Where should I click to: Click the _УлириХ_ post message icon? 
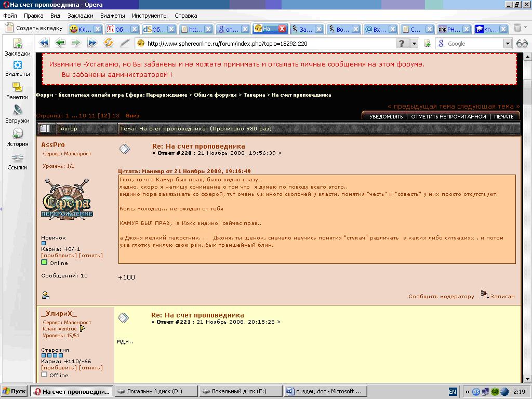(124, 317)
